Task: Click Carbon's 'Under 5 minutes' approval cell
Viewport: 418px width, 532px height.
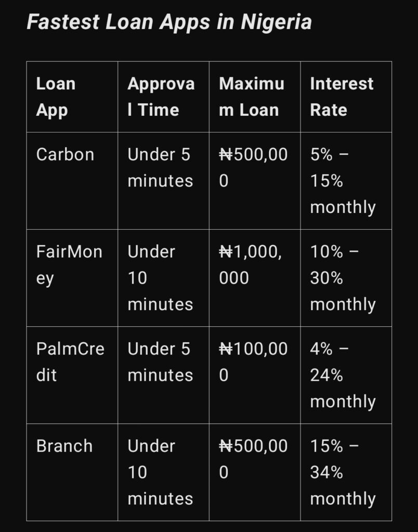Action: pos(163,180)
